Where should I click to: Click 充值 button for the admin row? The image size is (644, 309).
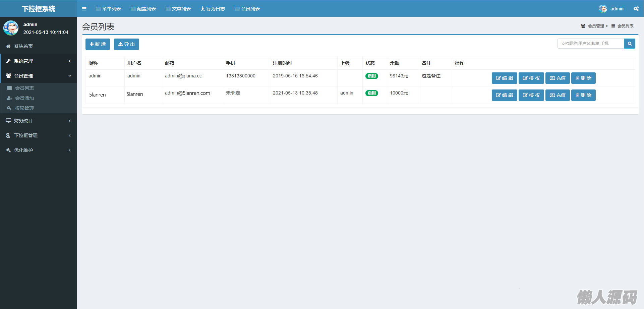coord(558,78)
